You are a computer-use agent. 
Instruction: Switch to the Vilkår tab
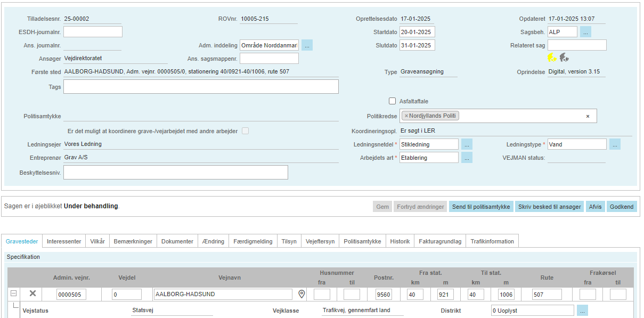click(97, 241)
